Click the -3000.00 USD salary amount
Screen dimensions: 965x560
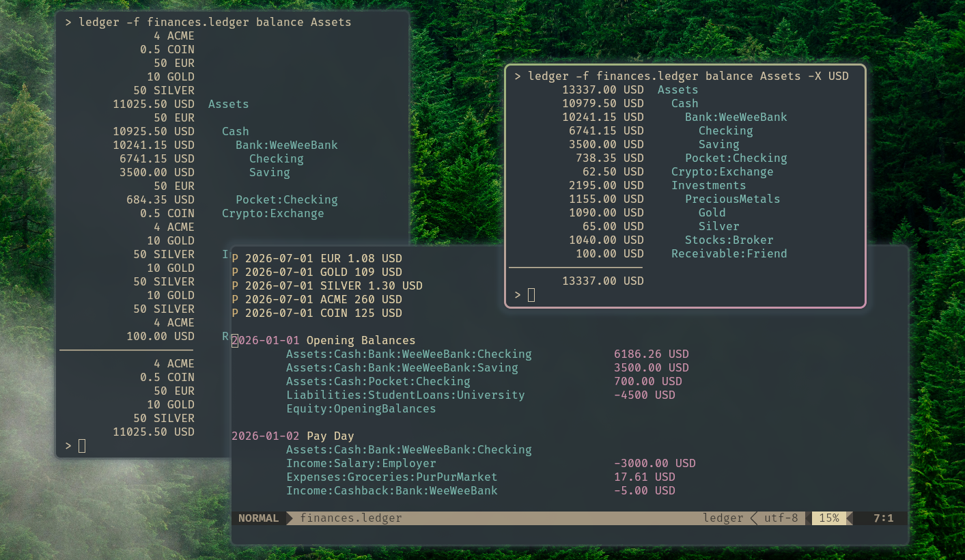coord(655,463)
